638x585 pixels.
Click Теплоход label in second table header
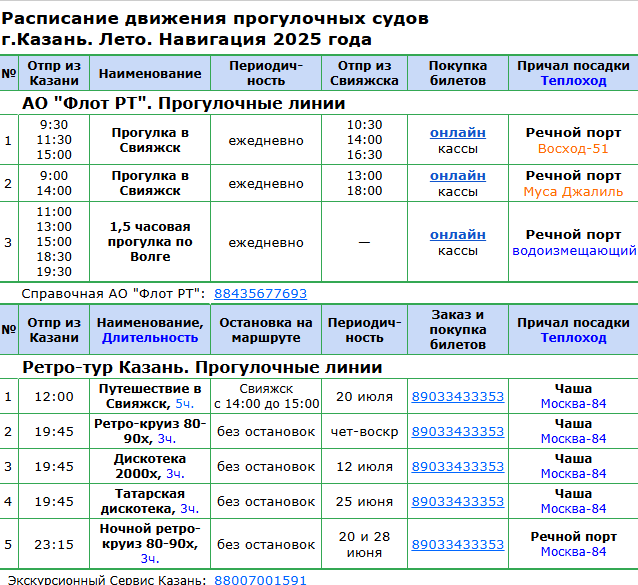[573, 338]
